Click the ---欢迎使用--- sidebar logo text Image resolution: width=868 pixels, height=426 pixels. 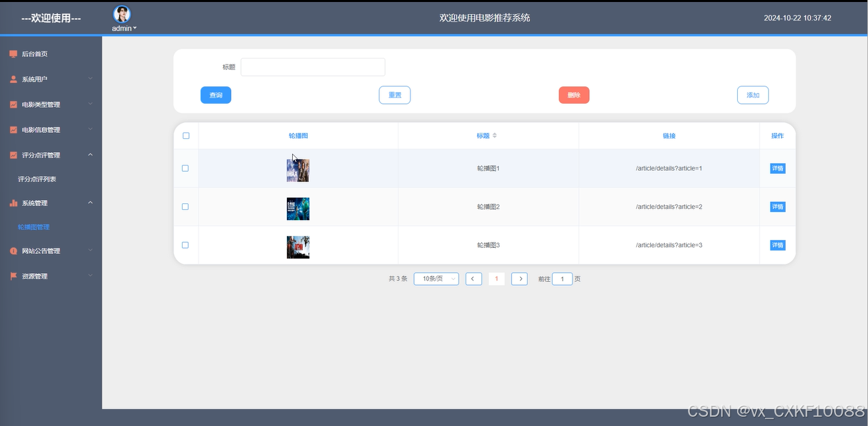51,18
